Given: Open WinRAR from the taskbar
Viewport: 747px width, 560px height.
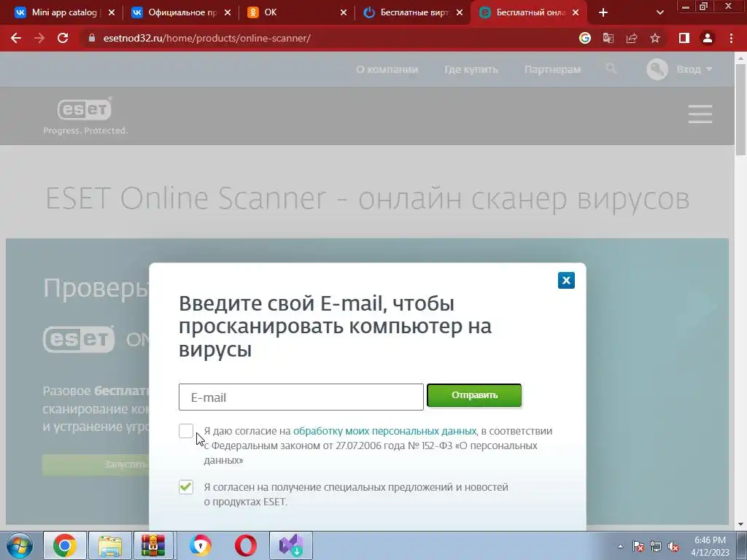Looking at the screenshot, I should [x=153, y=545].
